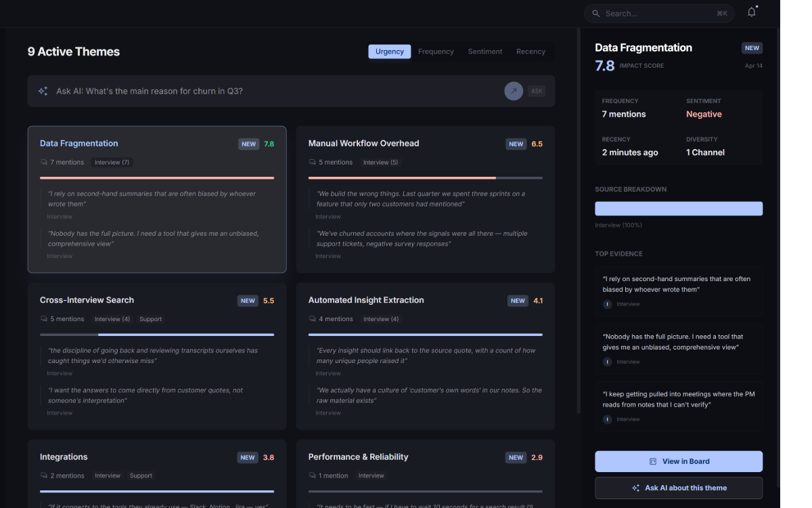
Task: Open the notifications bell
Action: (x=751, y=12)
